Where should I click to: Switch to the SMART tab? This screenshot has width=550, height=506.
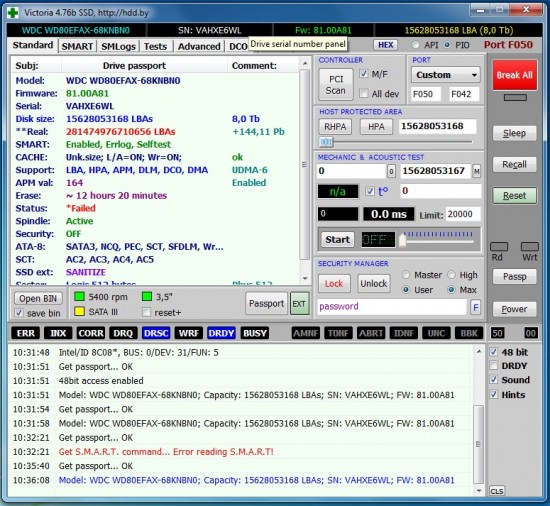point(77,46)
